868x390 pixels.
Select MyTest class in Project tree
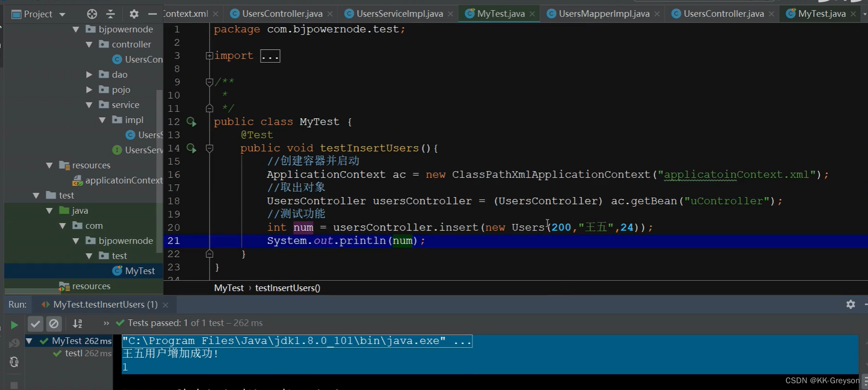134,272
